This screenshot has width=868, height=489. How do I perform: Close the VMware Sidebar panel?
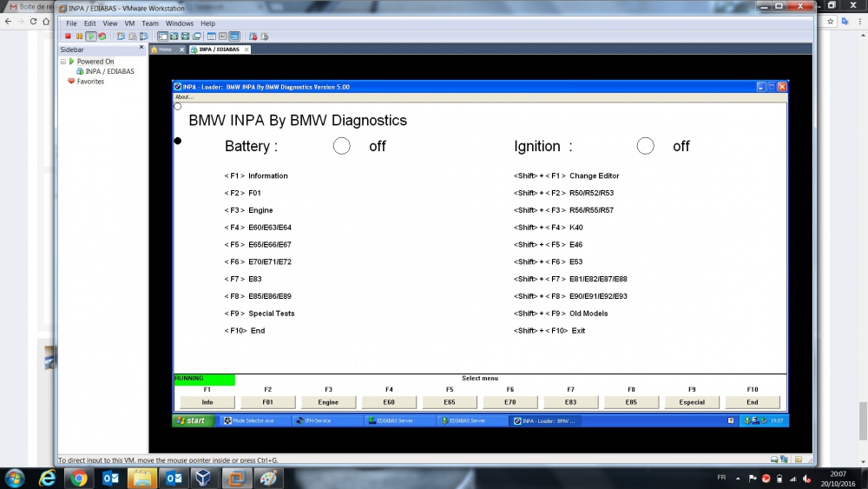141,47
